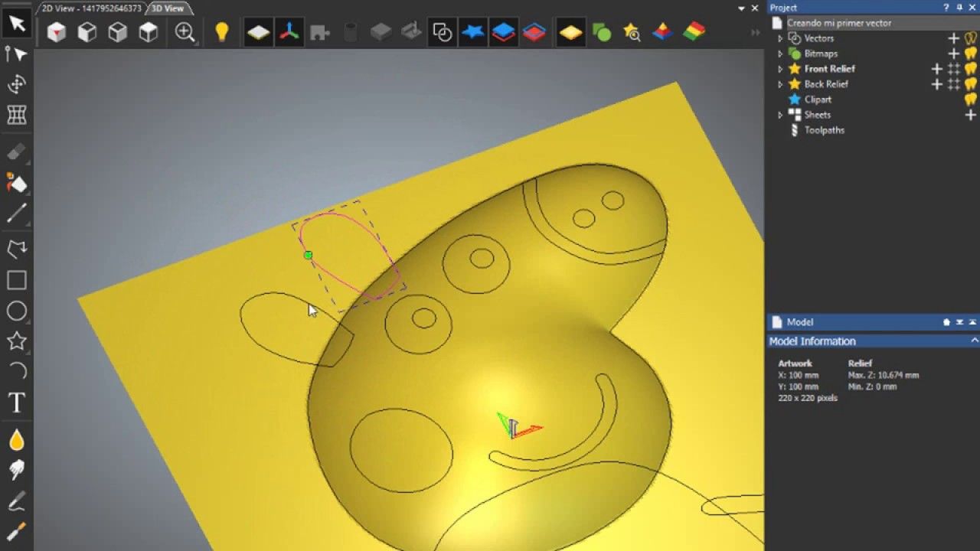Add a new vector layer with plus button
Viewport: 980px width, 551px height.
[954, 38]
